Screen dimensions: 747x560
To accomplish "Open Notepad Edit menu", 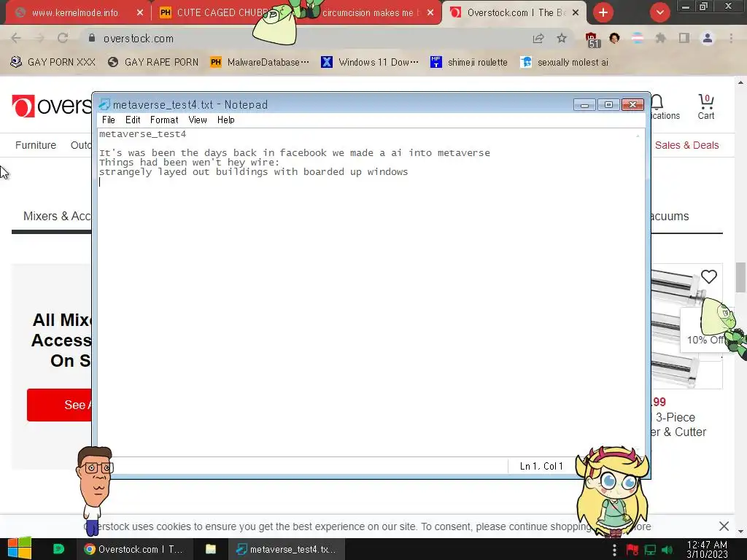I will 133,120.
